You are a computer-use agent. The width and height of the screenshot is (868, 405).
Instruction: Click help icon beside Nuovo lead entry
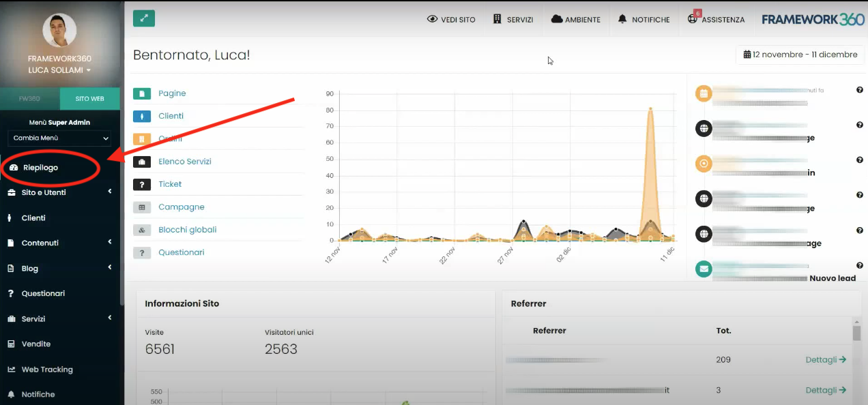coord(860,265)
